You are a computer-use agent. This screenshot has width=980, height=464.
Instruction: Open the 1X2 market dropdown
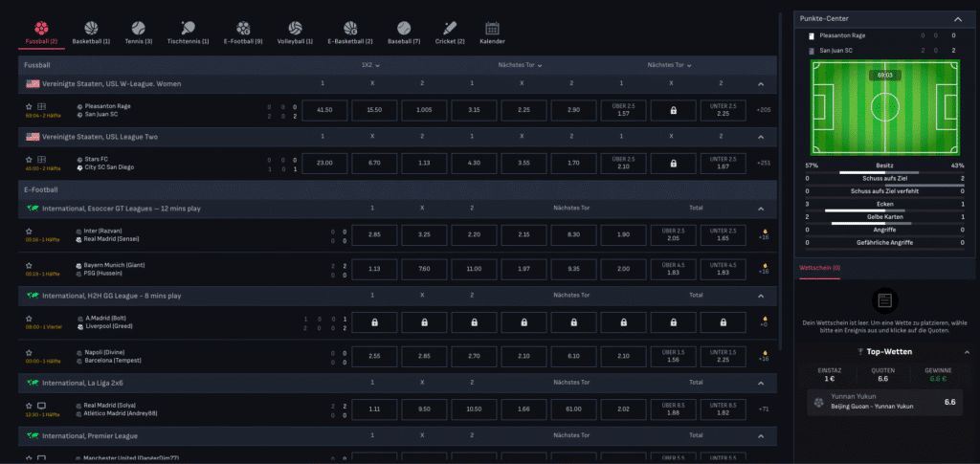(370, 65)
